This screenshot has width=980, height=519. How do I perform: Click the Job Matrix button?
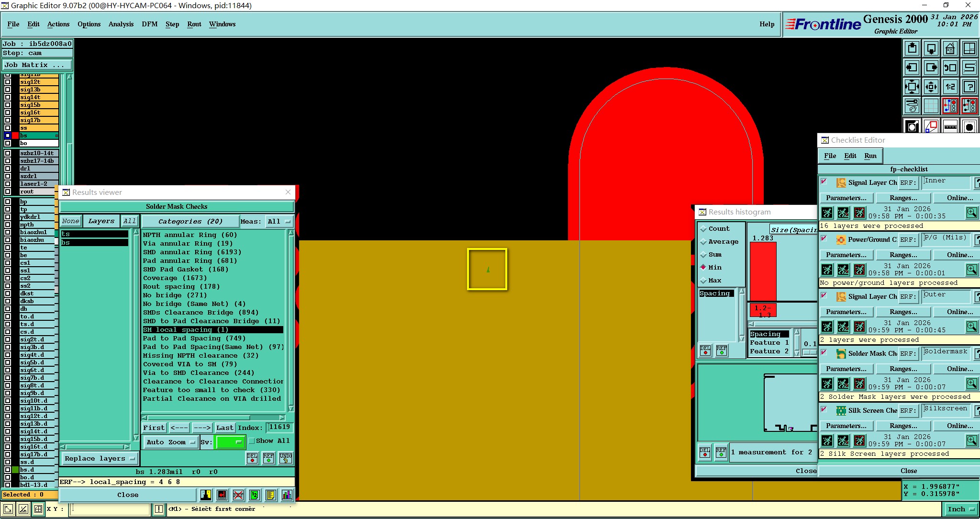[37, 65]
